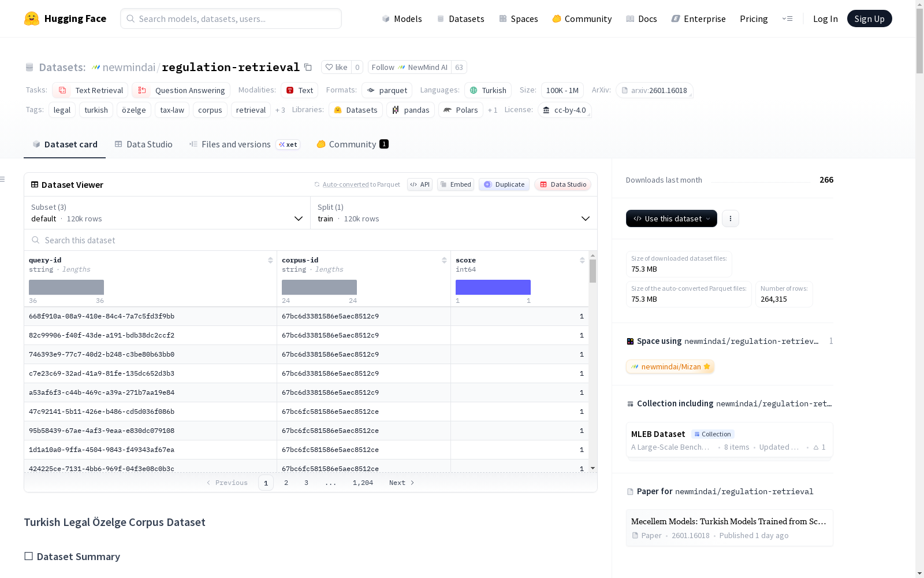
Task: Open the API button in Dataset Viewer
Action: (x=420, y=184)
